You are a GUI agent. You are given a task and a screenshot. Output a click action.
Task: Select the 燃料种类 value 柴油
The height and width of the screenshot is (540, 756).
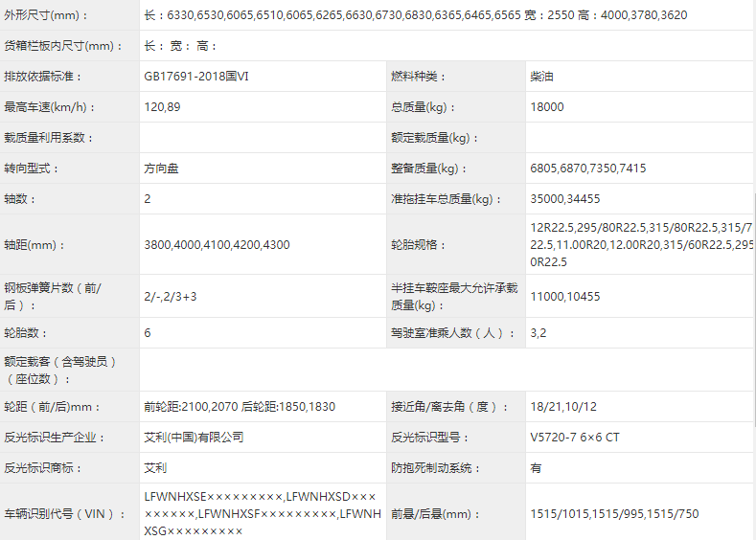541,77
